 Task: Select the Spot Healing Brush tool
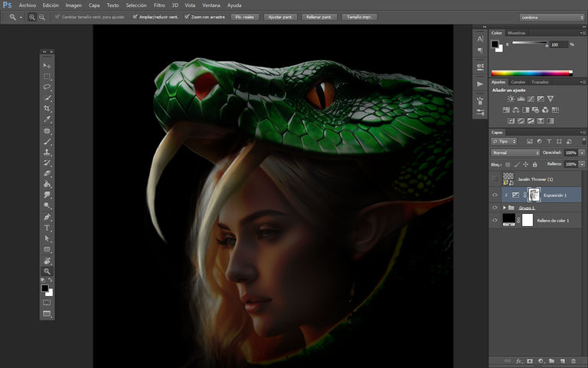[x=47, y=131]
